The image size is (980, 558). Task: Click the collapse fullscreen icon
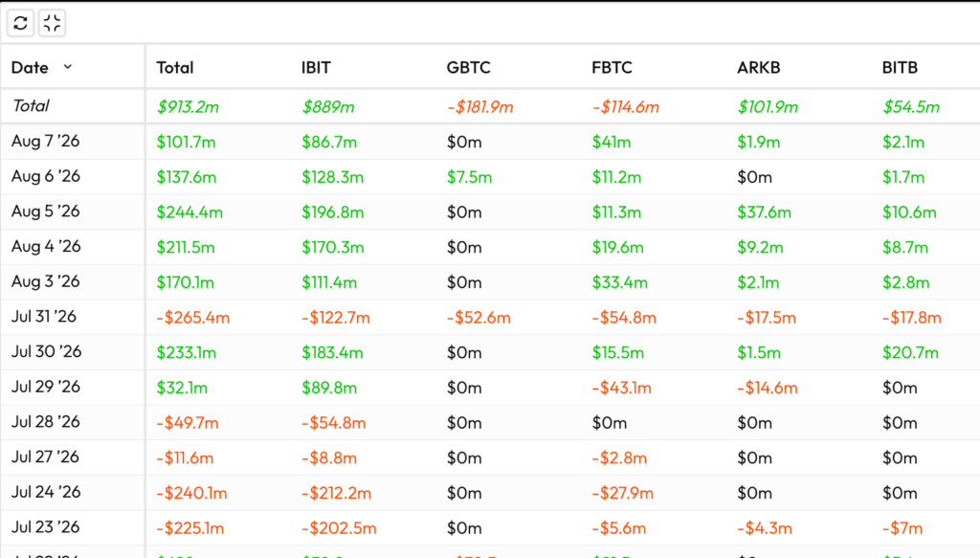52,24
